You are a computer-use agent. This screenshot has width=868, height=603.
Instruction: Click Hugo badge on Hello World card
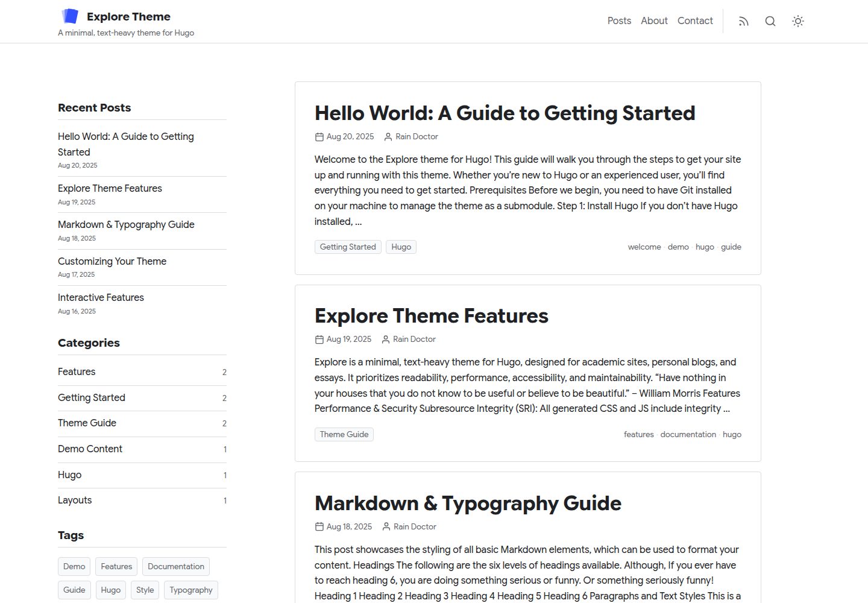pos(401,247)
